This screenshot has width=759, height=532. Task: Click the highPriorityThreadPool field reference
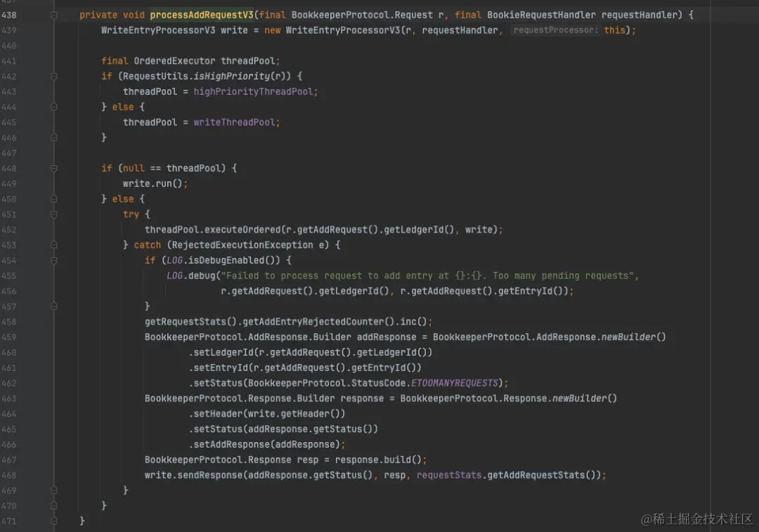tap(255, 91)
